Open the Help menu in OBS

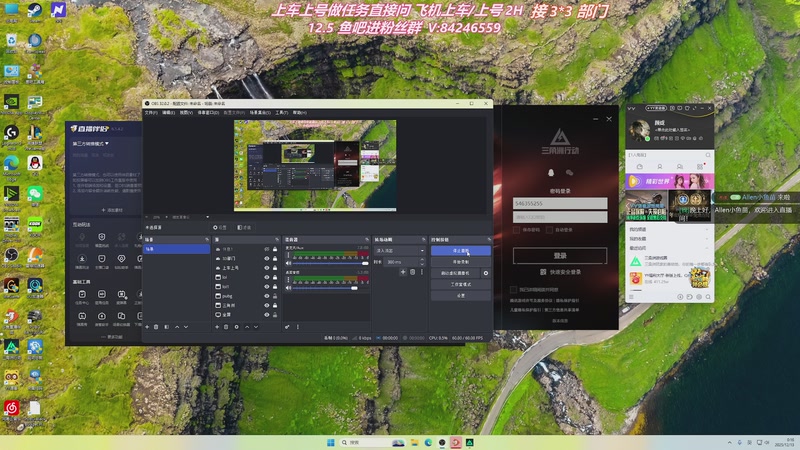(x=299, y=113)
